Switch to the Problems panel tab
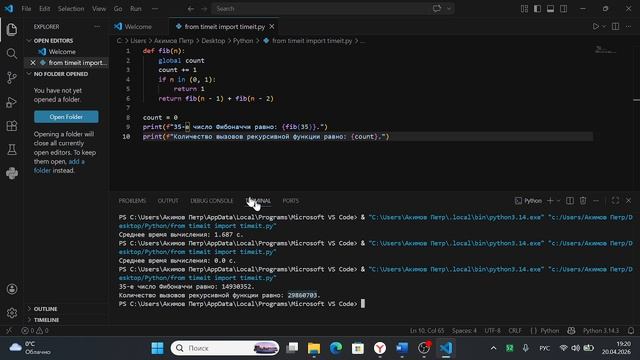This screenshot has width=640, height=360. 132,201
